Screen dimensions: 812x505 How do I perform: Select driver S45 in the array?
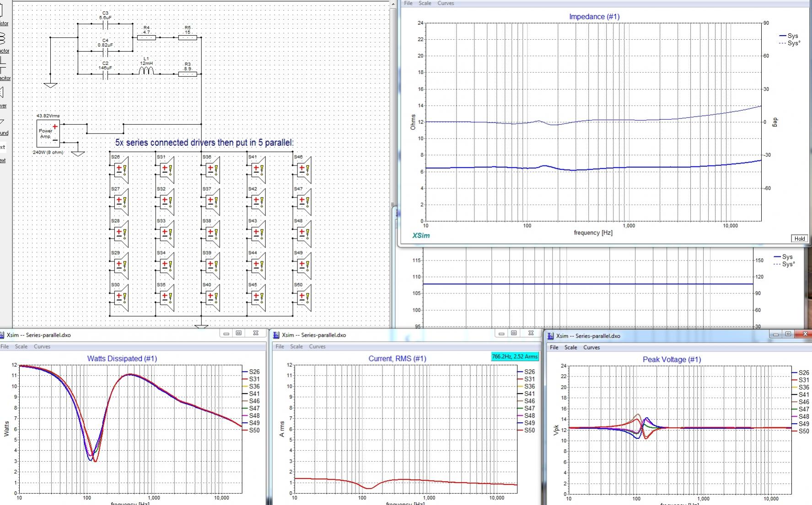[258, 297]
